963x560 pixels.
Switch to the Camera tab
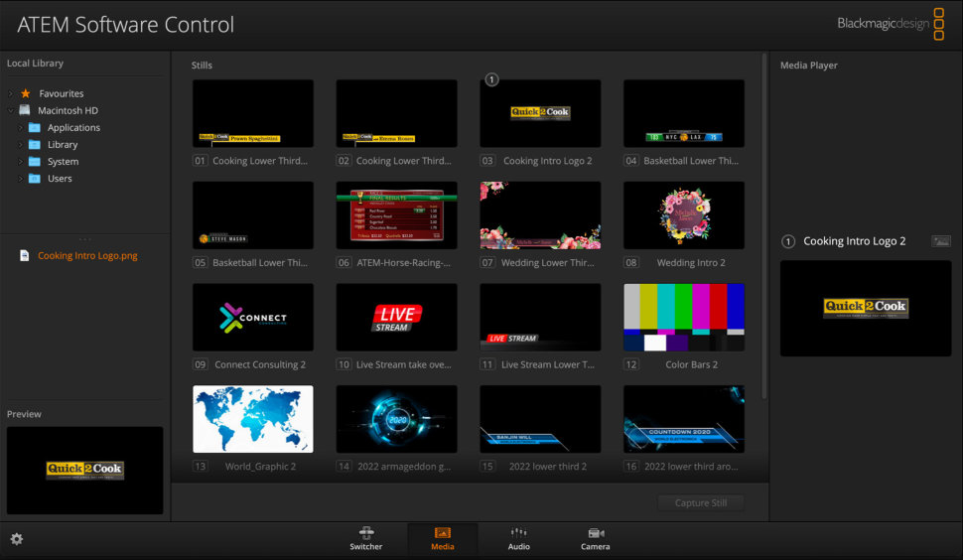(x=595, y=539)
